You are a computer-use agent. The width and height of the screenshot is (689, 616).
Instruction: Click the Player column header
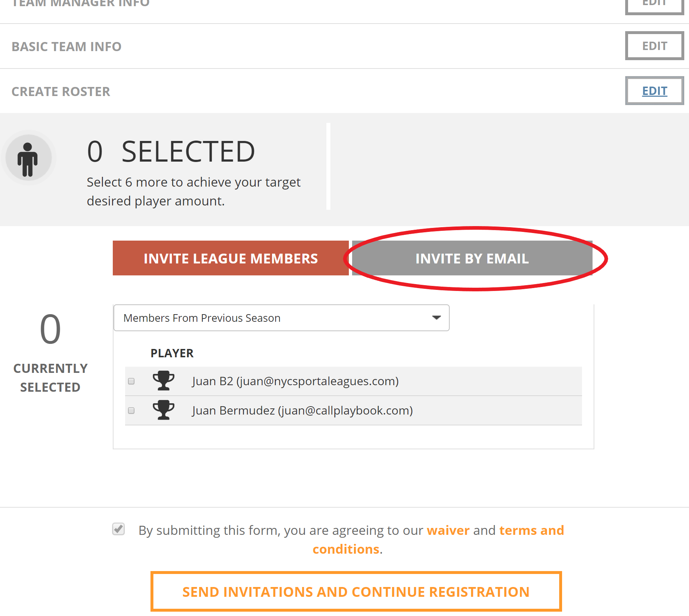pyautogui.click(x=172, y=353)
